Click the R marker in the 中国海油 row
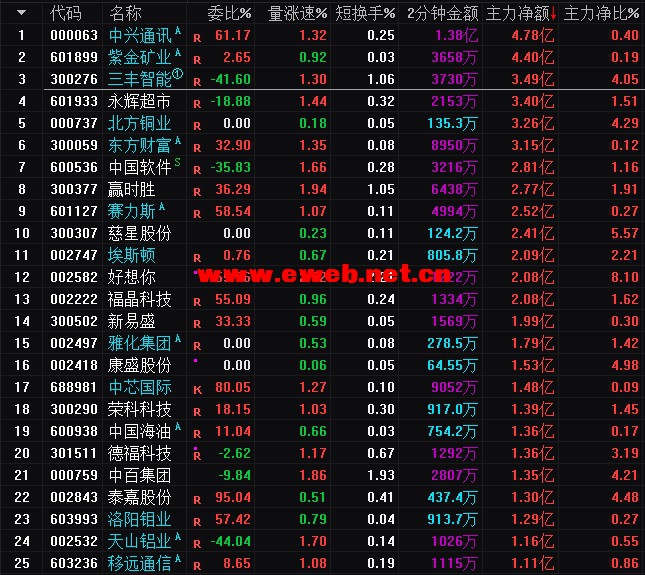This screenshot has width=645, height=575. click(x=197, y=434)
